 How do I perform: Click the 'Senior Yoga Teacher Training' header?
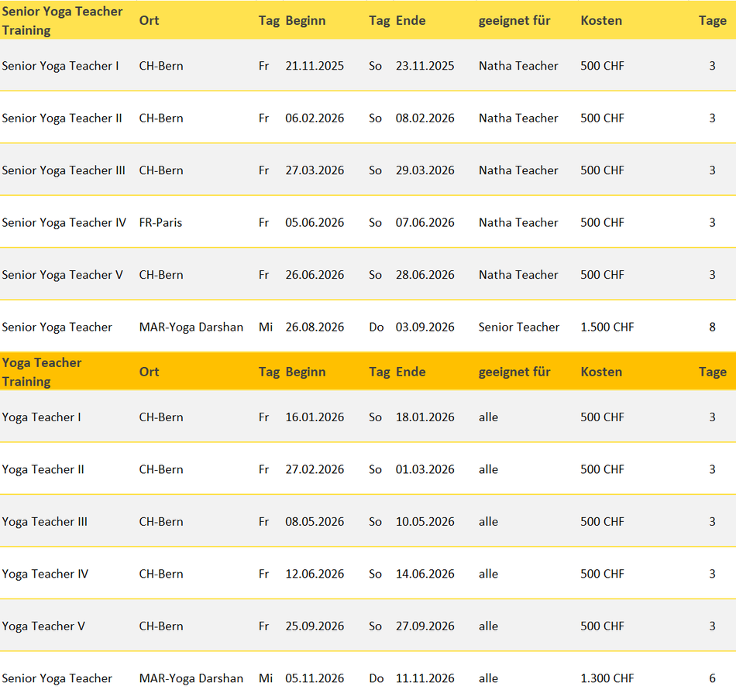[x=62, y=21]
